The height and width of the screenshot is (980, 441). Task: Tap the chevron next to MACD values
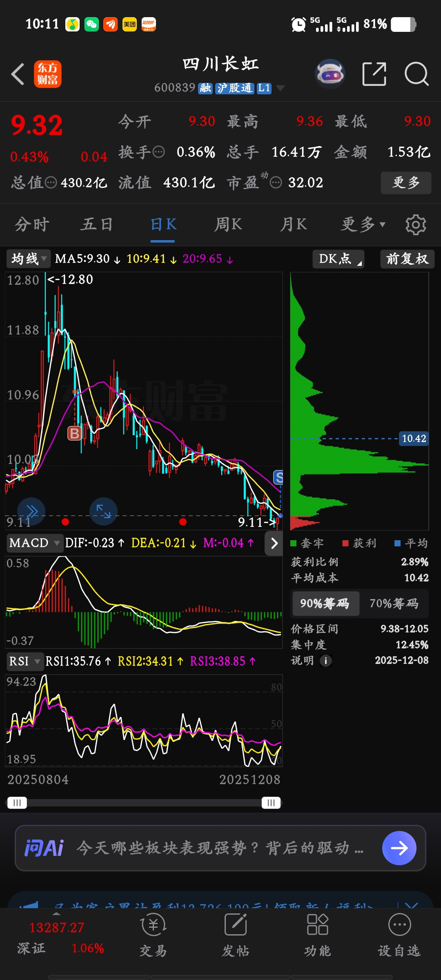pos(274,543)
